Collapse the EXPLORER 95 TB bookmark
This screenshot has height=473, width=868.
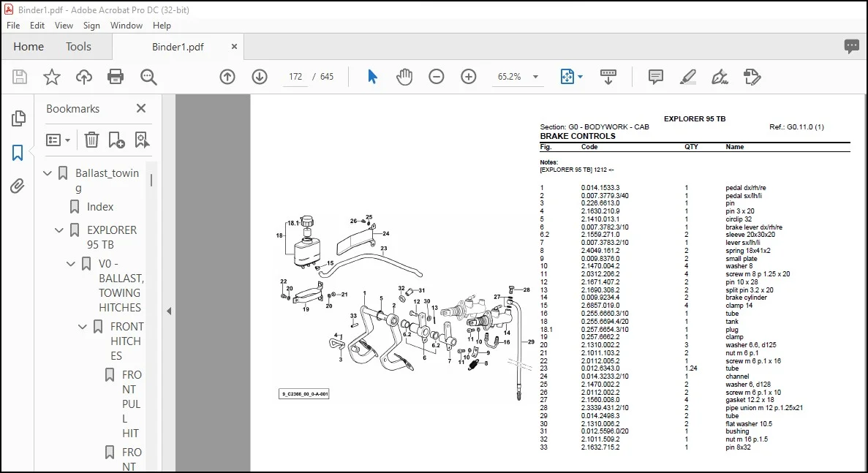(59, 230)
